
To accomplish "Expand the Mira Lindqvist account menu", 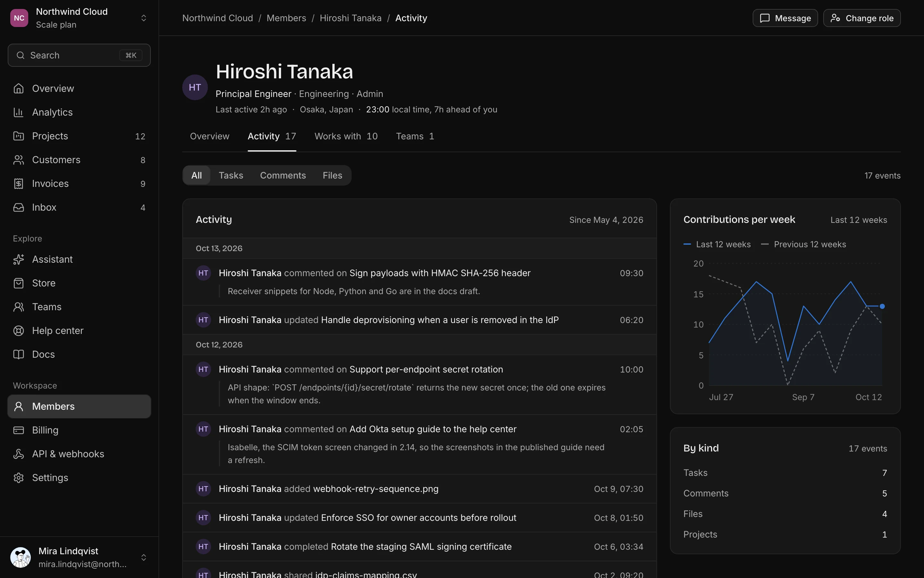I will click(x=143, y=557).
